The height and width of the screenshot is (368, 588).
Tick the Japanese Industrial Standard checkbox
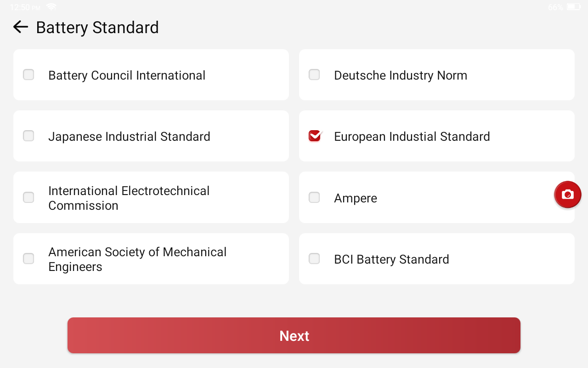(x=28, y=136)
